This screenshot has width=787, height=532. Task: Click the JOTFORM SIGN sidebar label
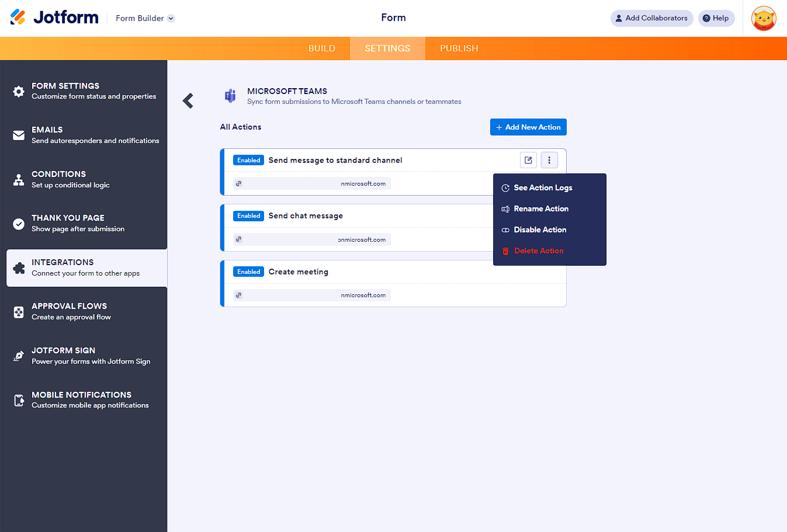(64, 350)
